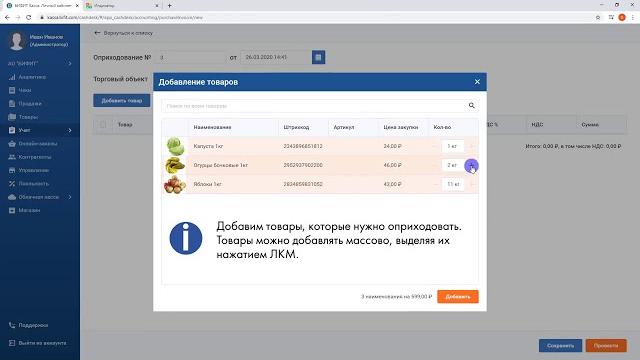Viewport: 640px width, 360px height.
Task: Click the Выйти из аккаунта logout item
Action: click(x=38, y=343)
